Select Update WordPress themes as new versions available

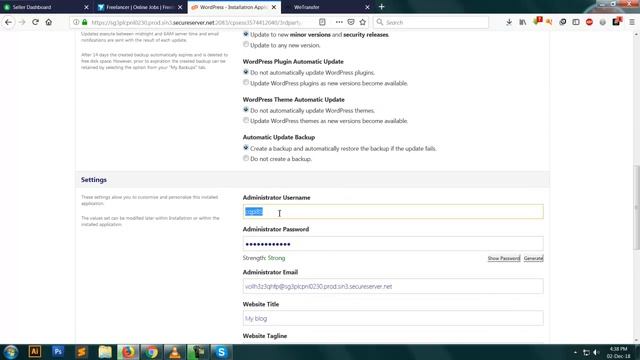point(246,120)
